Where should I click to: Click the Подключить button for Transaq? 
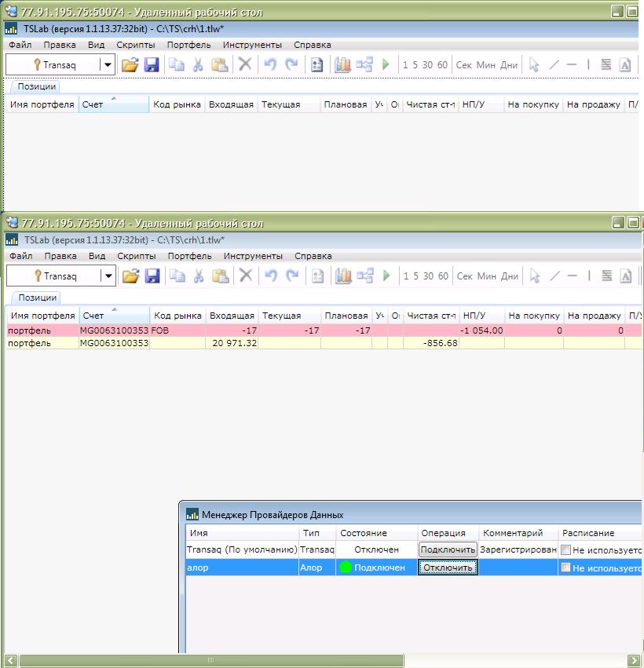pos(448,550)
